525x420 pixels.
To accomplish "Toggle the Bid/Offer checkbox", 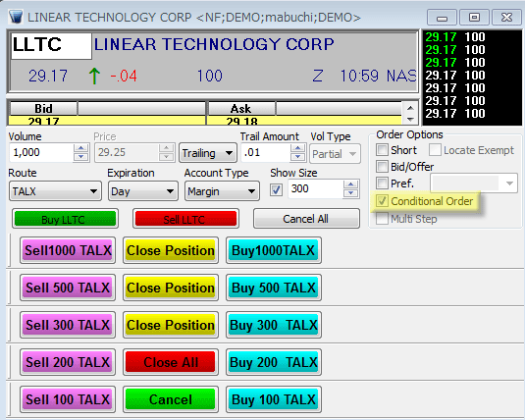I will pyautogui.click(x=382, y=167).
